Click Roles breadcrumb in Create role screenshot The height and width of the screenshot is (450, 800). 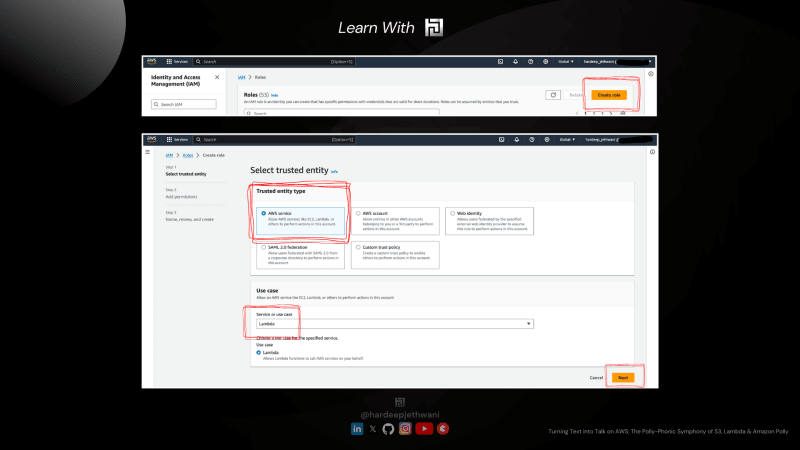click(x=188, y=155)
